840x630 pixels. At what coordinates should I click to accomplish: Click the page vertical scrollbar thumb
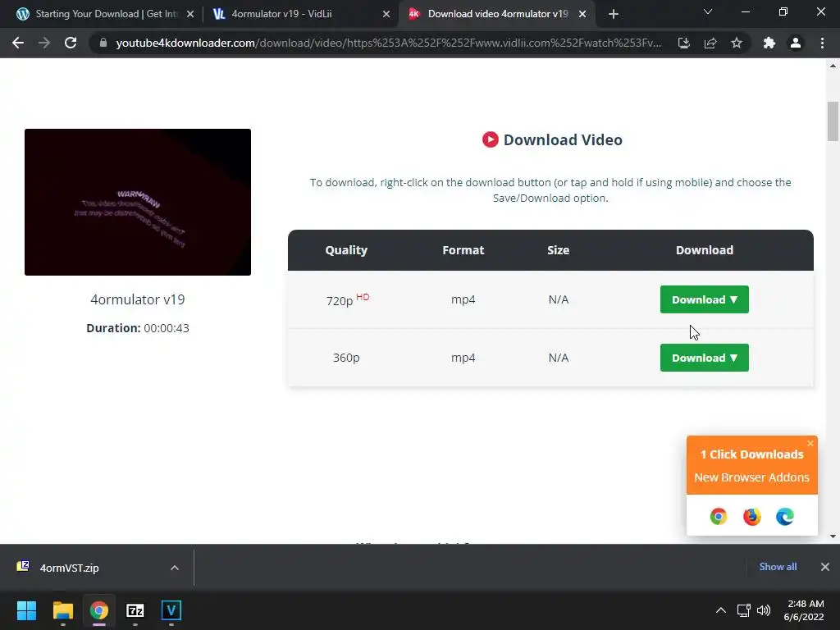pyautogui.click(x=833, y=121)
